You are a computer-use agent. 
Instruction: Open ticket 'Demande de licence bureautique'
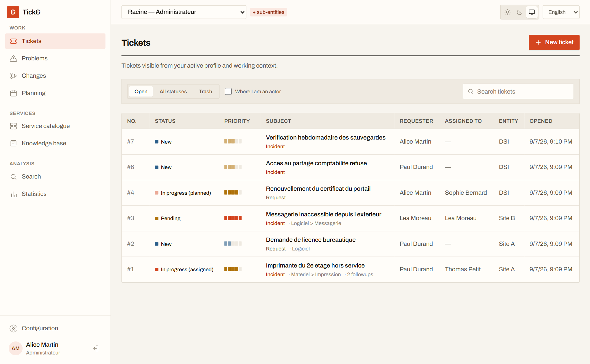coord(311,240)
